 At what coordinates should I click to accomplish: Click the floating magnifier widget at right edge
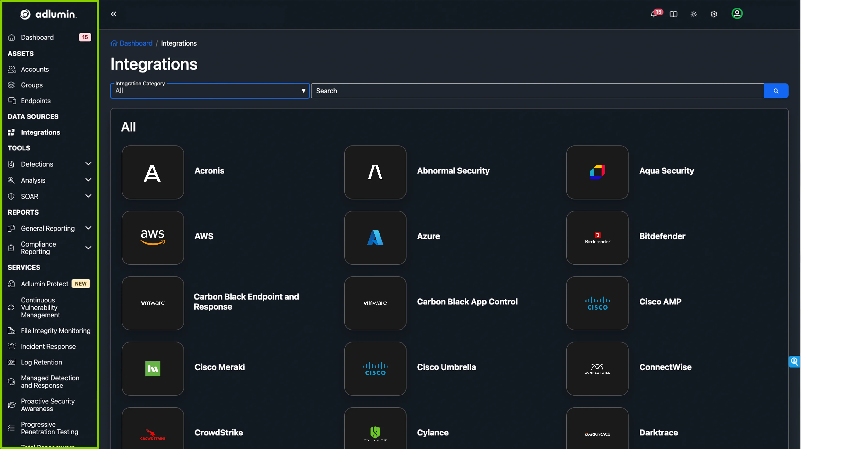[794, 361]
